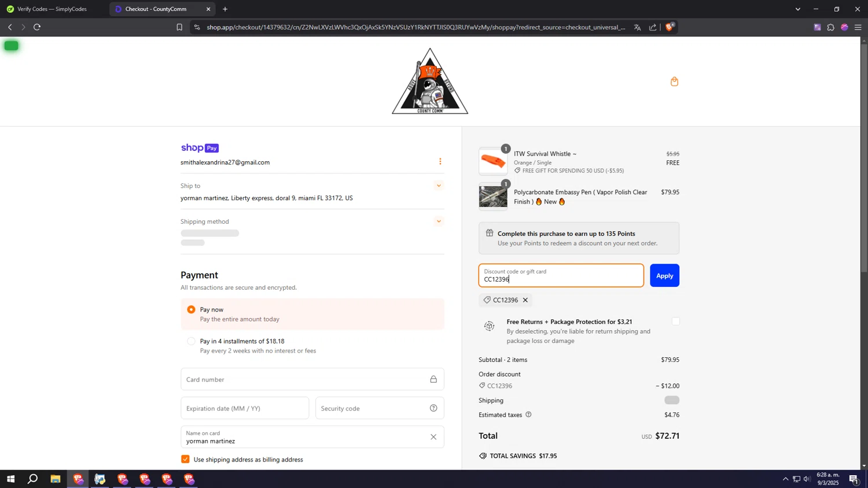Open the ITW Survival Whistle thumbnail
This screenshot has width=868, height=488.
pos(493,161)
